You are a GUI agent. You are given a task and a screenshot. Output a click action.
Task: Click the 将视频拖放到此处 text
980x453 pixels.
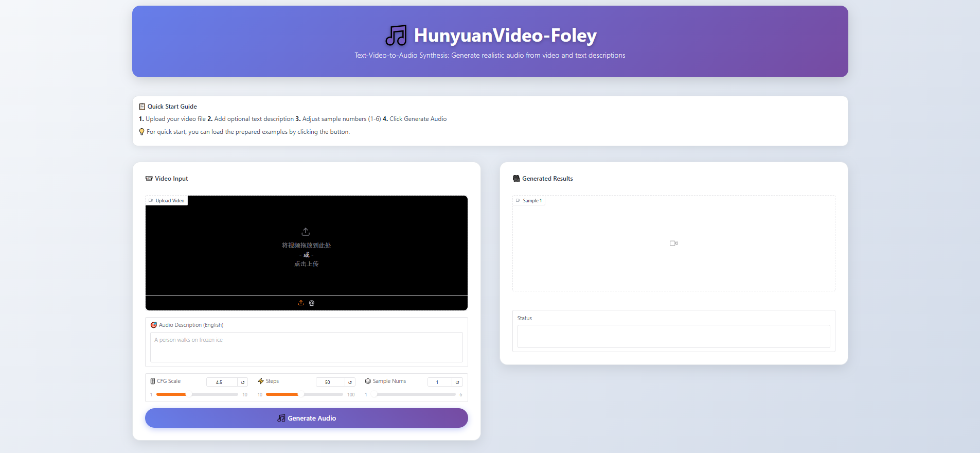tap(306, 246)
